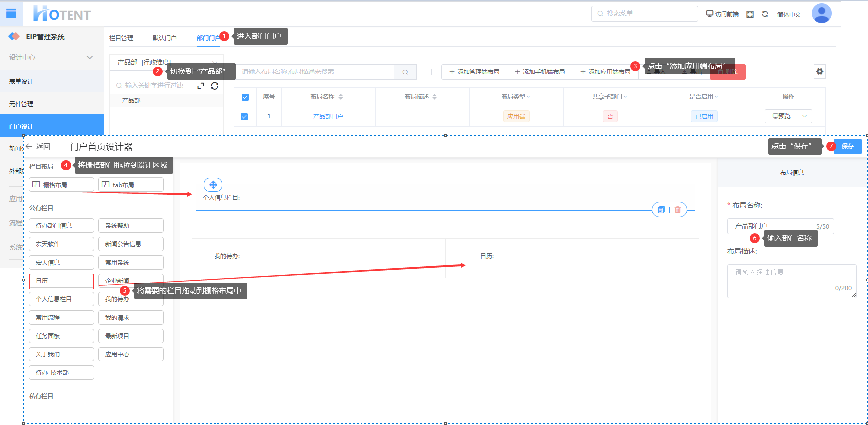868x425 pixels.
Task: Click the 添加管理端布局 button
Action: coord(474,72)
